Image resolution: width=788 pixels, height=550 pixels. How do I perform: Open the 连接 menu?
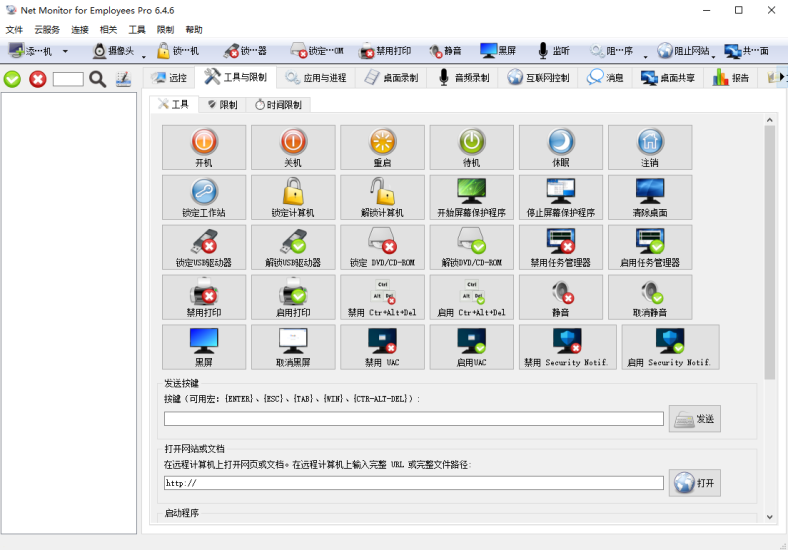[x=80, y=30]
